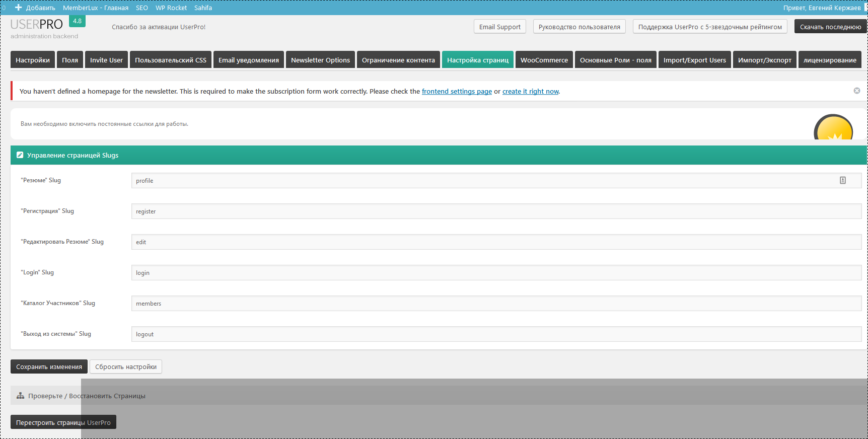The height and width of the screenshot is (439, 868).
Task: Click the "Login" Slug input field
Action: pos(496,272)
